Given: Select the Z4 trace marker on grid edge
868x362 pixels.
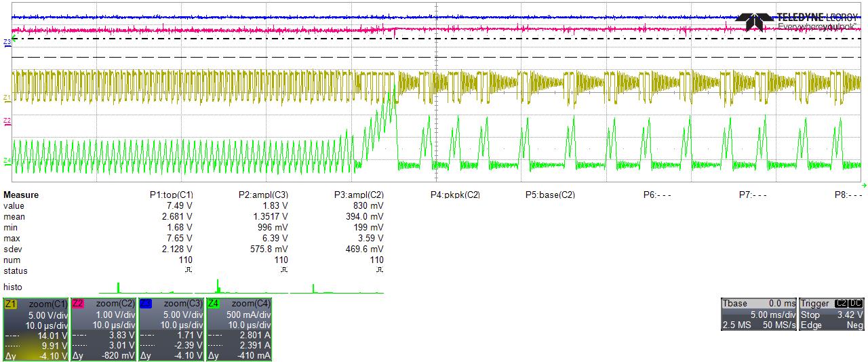Looking at the screenshot, I should click(x=7, y=161).
